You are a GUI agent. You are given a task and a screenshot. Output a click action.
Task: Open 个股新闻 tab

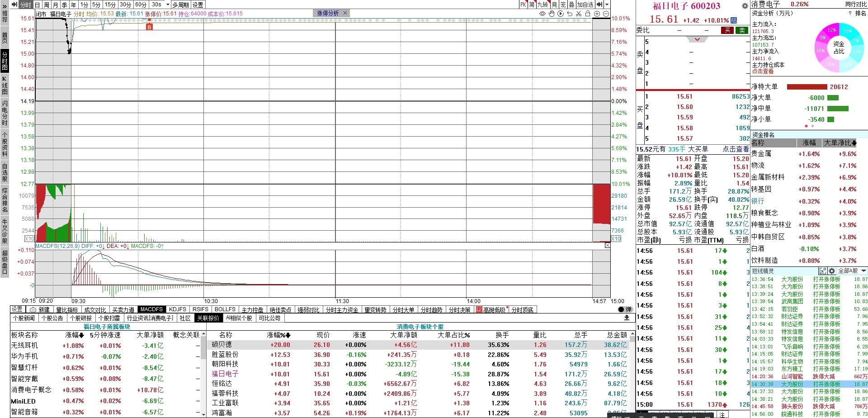click(x=24, y=318)
